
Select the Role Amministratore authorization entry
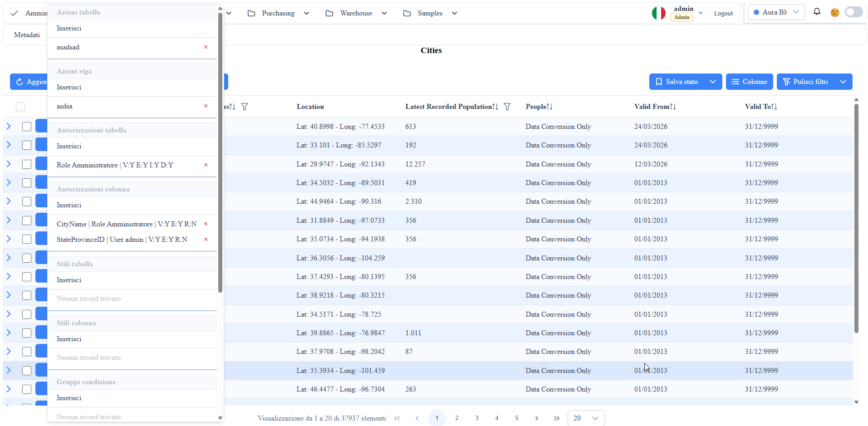pyautogui.click(x=115, y=165)
